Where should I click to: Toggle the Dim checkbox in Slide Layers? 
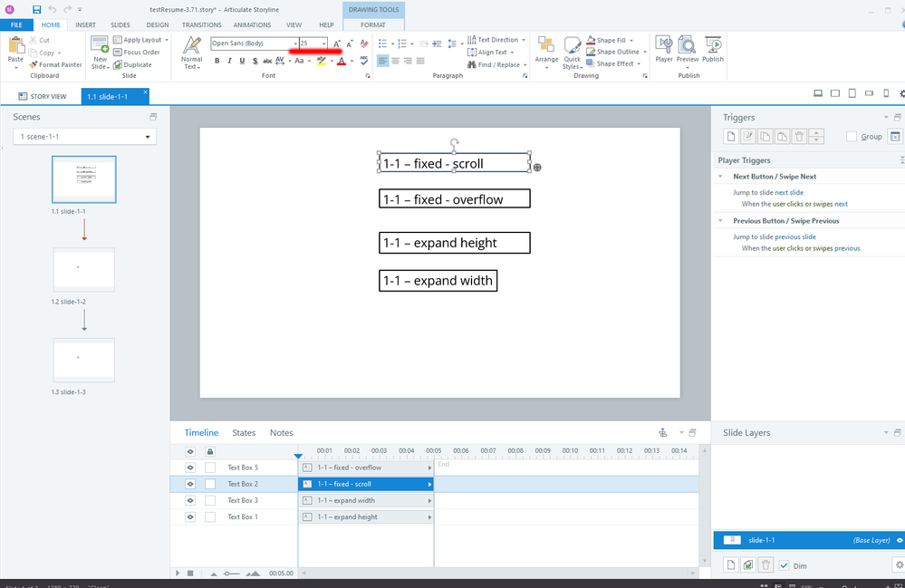(x=785, y=565)
